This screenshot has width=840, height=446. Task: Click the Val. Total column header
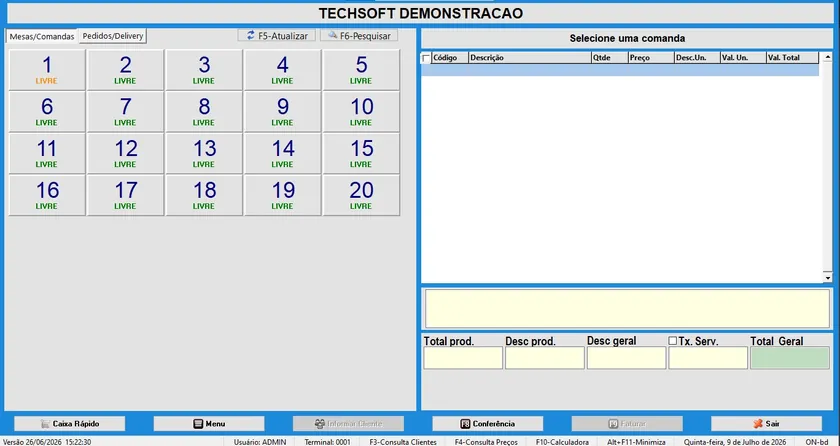[x=792, y=58]
